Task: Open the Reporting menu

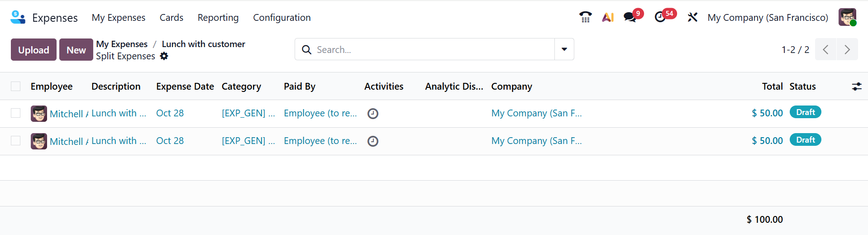Action: [218, 18]
